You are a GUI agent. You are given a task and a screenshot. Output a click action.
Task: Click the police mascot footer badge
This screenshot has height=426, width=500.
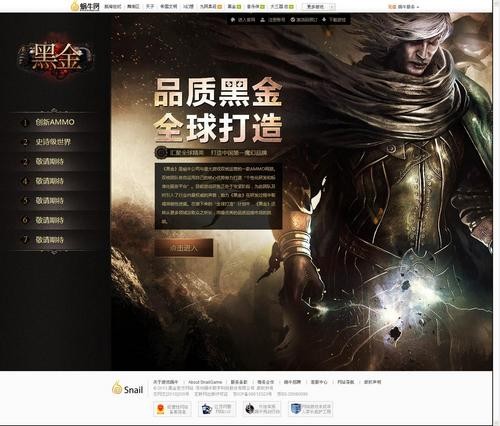click(217, 409)
